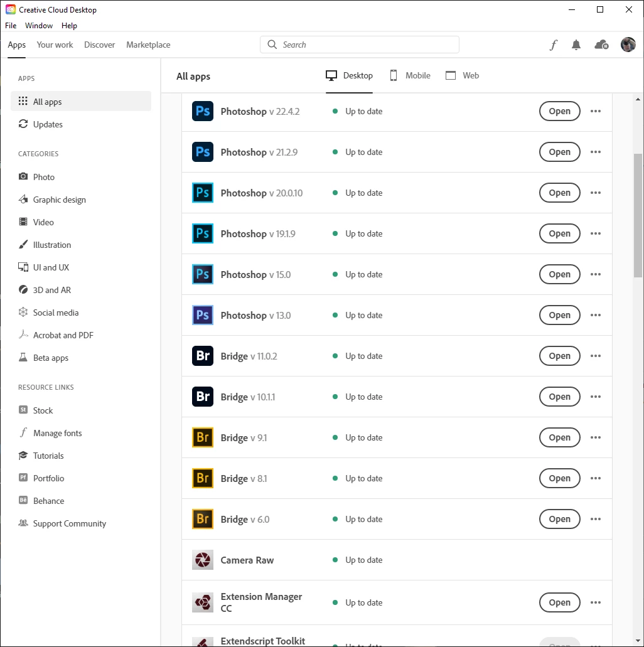
Task: Open more options for Photoshop v 13.0
Action: [595, 315]
